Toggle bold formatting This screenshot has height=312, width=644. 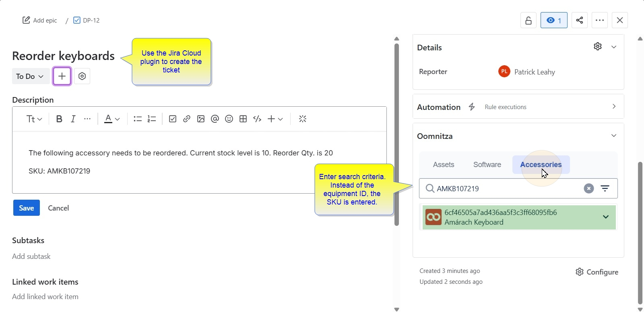click(59, 119)
